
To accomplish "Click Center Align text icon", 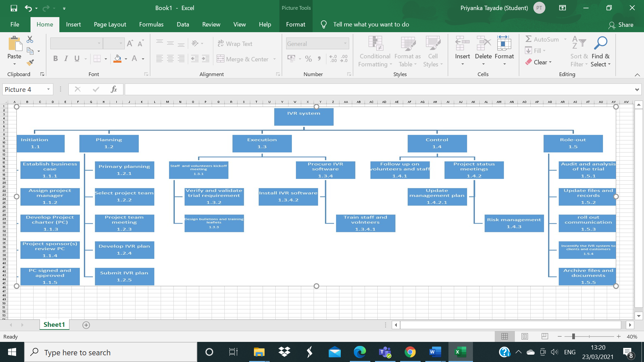I will 170,58.
